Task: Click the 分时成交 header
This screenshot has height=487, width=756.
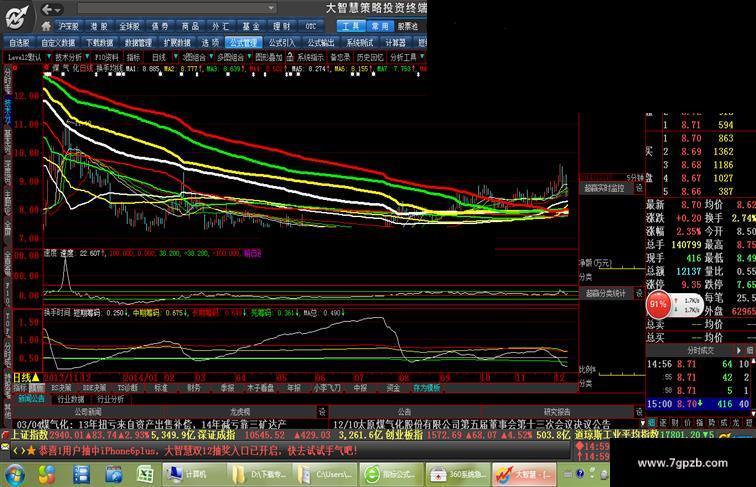Action: pyautogui.click(x=700, y=351)
